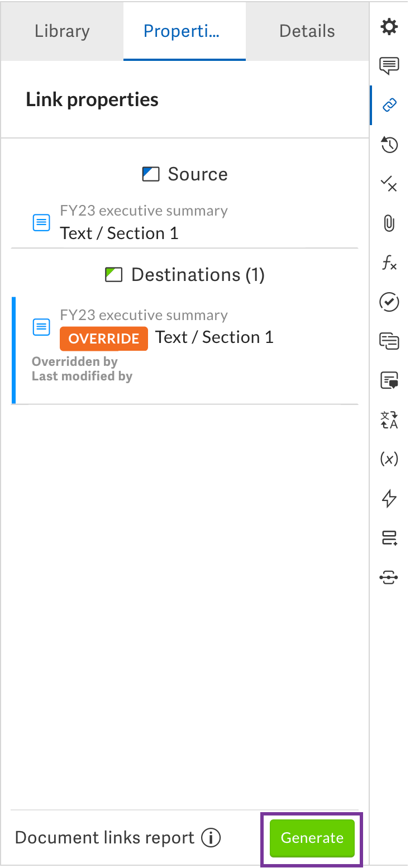This screenshot has height=868, width=410.
Task: Open the settings gear icon
Action: pos(389,27)
